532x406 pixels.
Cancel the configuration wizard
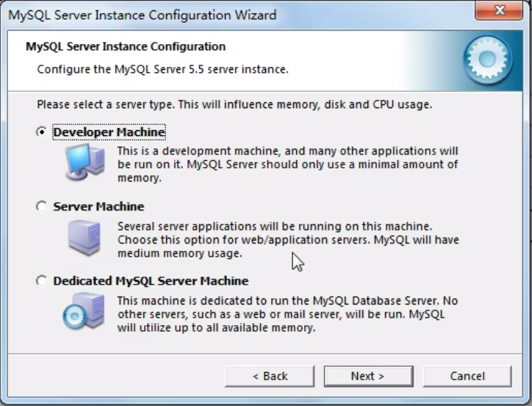point(467,376)
